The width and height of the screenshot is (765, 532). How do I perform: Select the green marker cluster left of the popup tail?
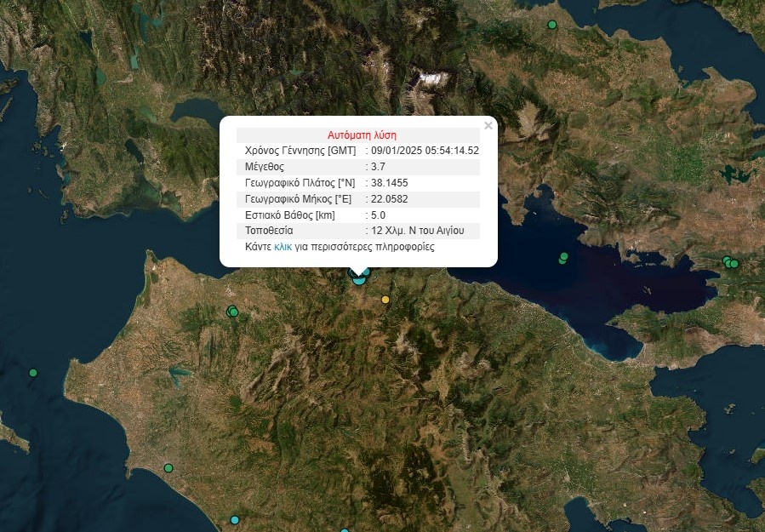click(x=232, y=312)
